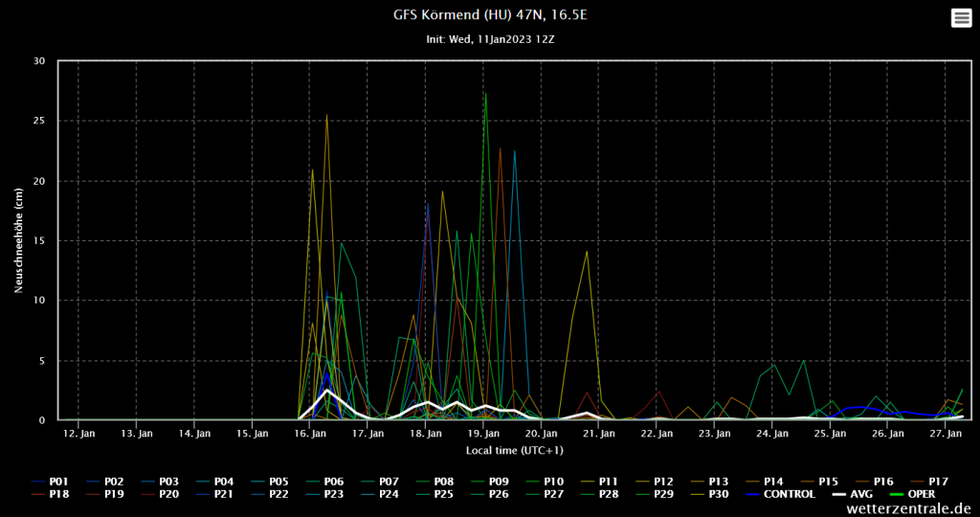Click the wetterzentrale.de watermark link
Screen dimensions: 980x517
[x=908, y=509]
